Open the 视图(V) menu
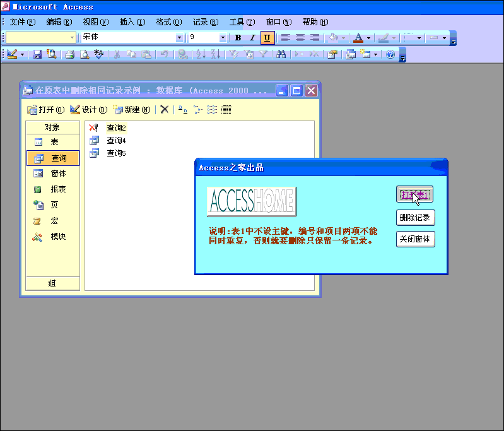504x431 pixels. (96, 22)
